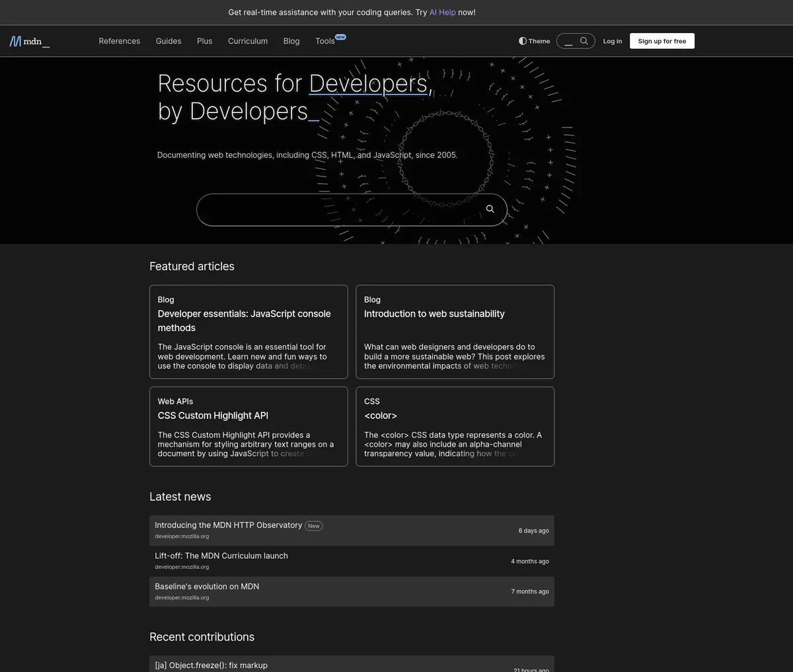This screenshot has width=793, height=672.
Task: Open the Introduction to web sustainability post
Action: pos(434,313)
